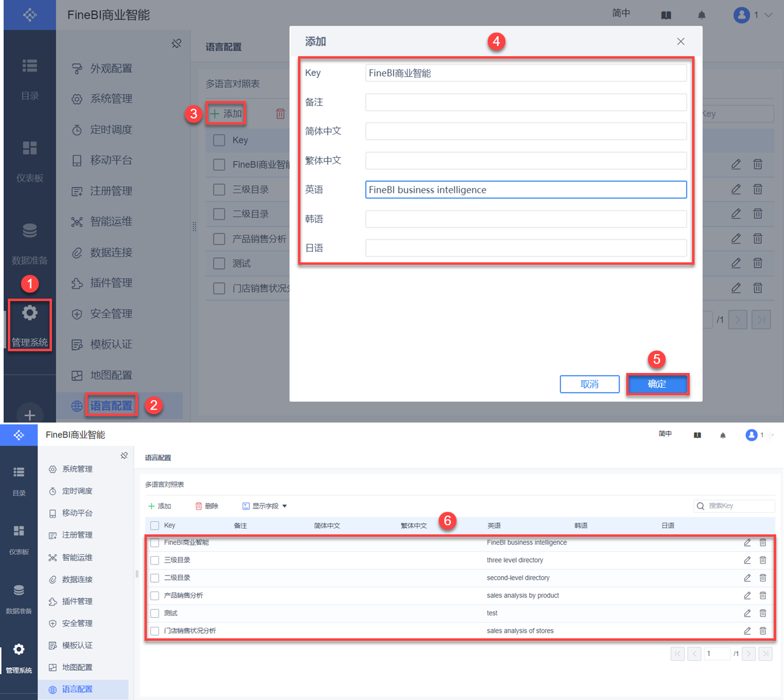Screen dimensions: 784x700
Task: Edit the 'sales analysis by product' row
Action: (747, 595)
